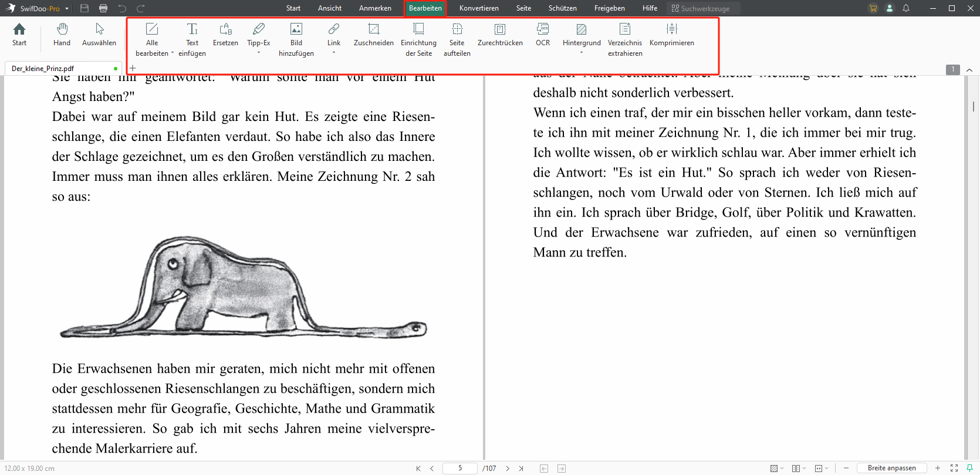Open the page background display dropdown

coord(777,468)
